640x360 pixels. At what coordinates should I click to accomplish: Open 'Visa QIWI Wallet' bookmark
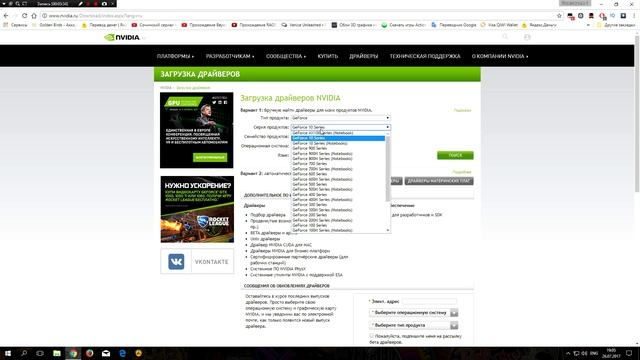(499, 25)
